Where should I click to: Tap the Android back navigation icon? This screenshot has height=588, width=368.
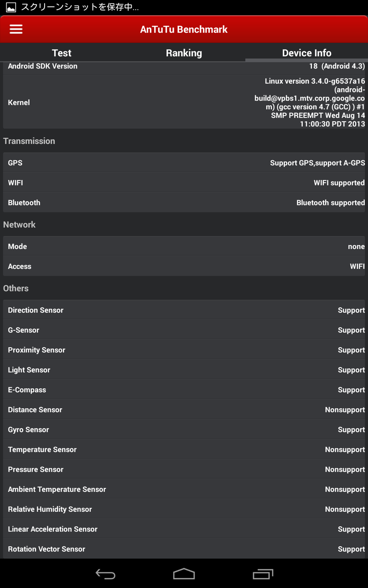[105, 574]
